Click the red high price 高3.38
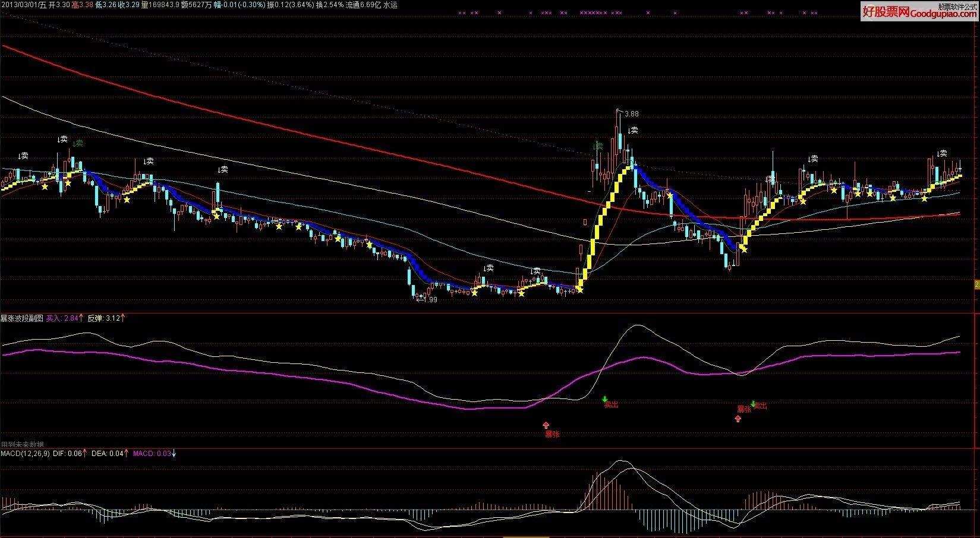The image size is (980, 538). coord(82,5)
